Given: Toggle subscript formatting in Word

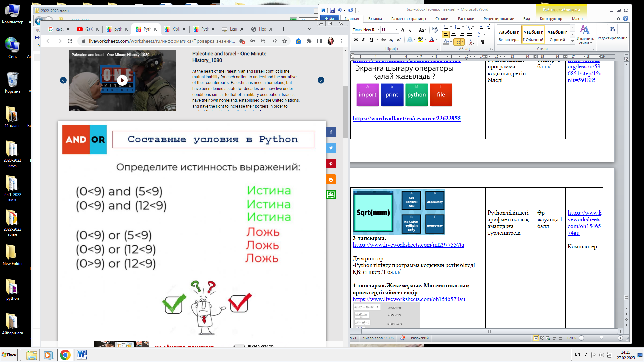Looking at the screenshot, I should (x=391, y=39).
